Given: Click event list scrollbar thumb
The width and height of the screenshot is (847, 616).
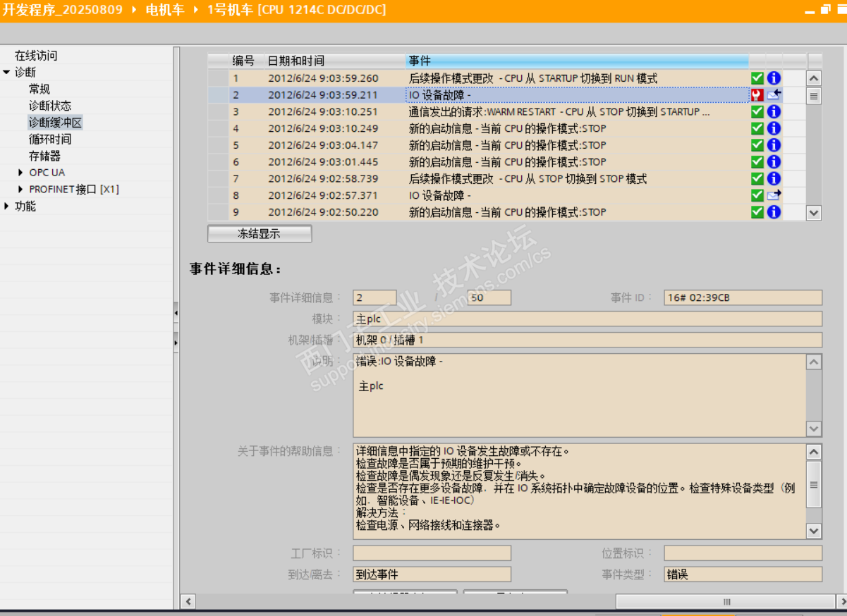Looking at the screenshot, I should (814, 97).
